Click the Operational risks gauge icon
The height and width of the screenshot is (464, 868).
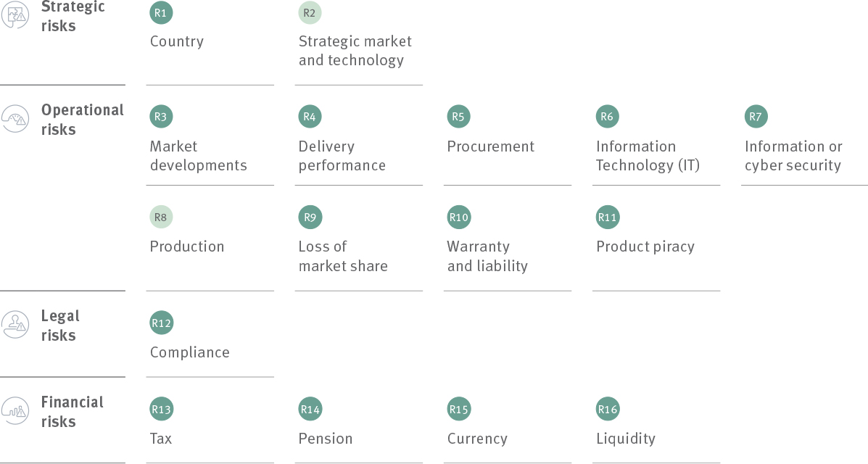pyautogui.click(x=15, y=119)
